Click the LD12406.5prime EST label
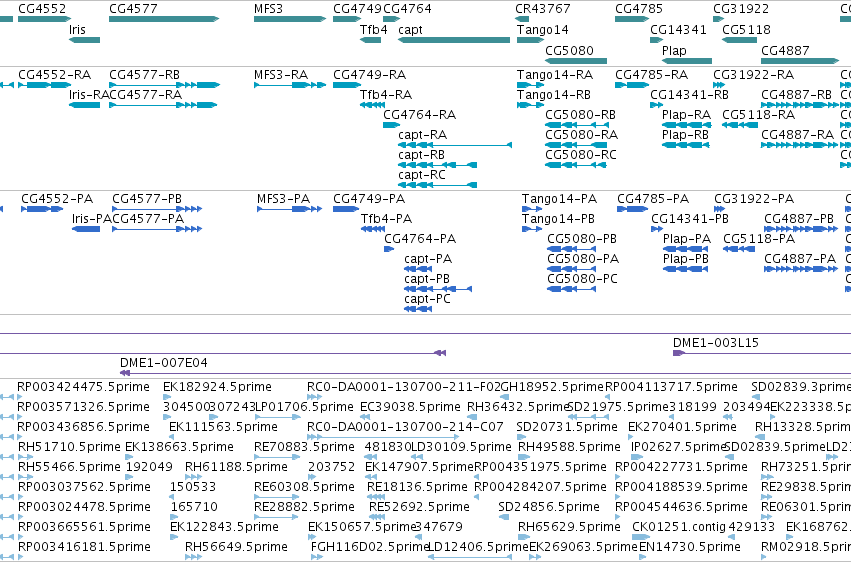Image resolution: width=851 pixels, height=562 pixels. [478, 547]
